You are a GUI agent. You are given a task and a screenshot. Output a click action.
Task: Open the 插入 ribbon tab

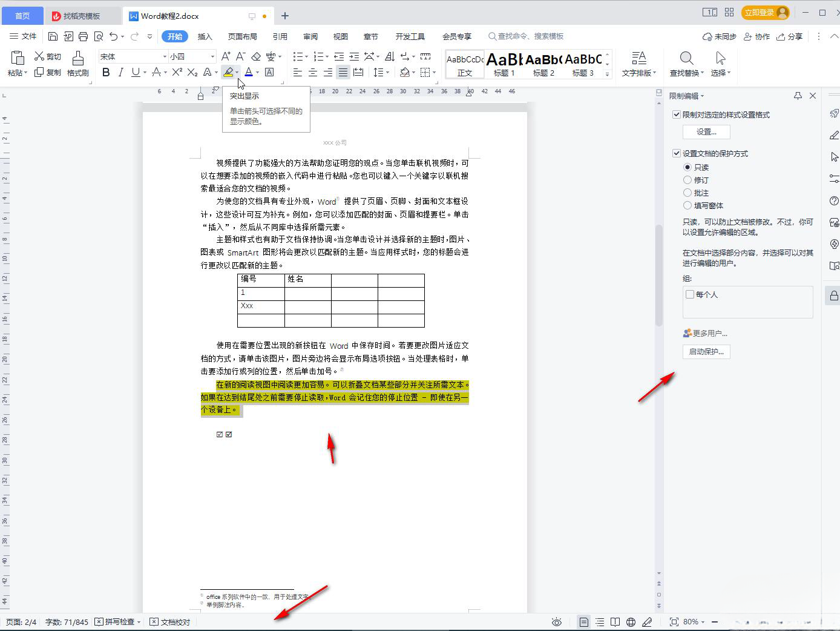[205, 36]
